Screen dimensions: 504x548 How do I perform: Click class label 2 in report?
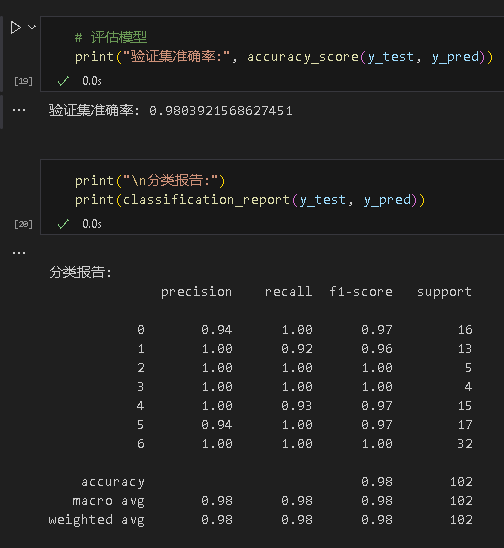(x=141, y=368)
